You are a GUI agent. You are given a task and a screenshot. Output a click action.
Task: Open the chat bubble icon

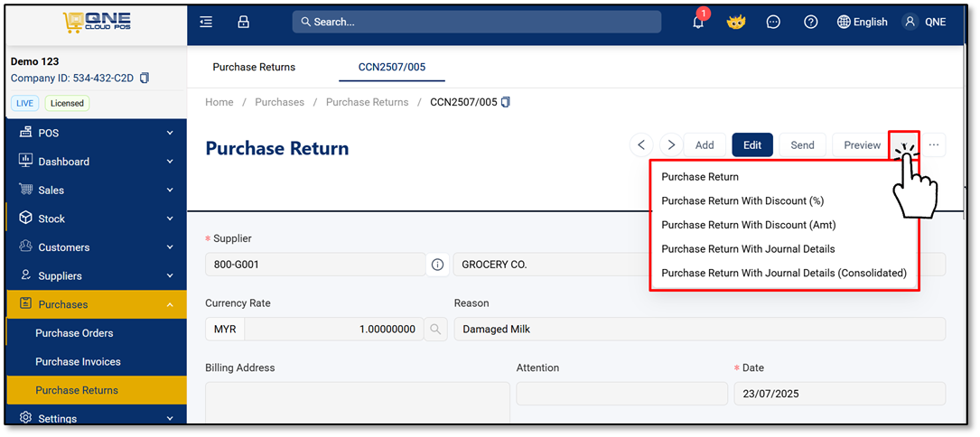click(x=773, y=22)
